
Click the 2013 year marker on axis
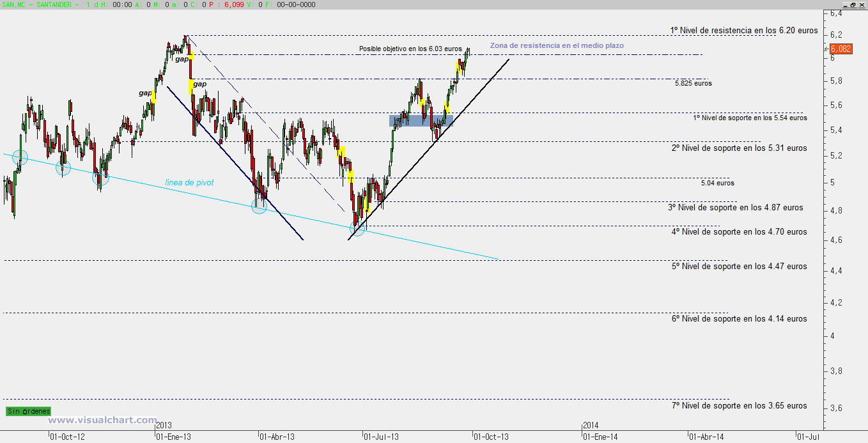164,425
